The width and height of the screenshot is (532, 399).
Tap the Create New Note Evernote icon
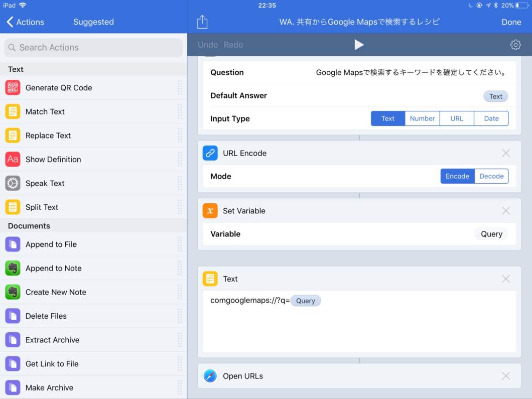[x=13, y=292]
